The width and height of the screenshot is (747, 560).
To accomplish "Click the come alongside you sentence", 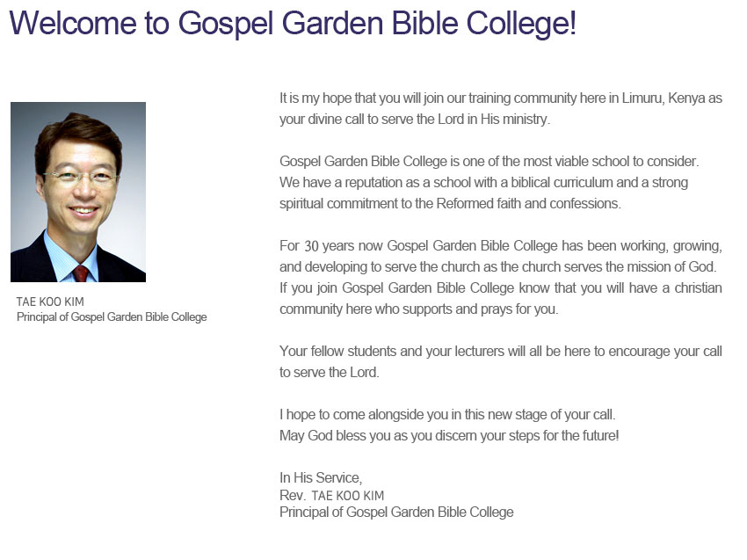I will (x=447, y=414).
